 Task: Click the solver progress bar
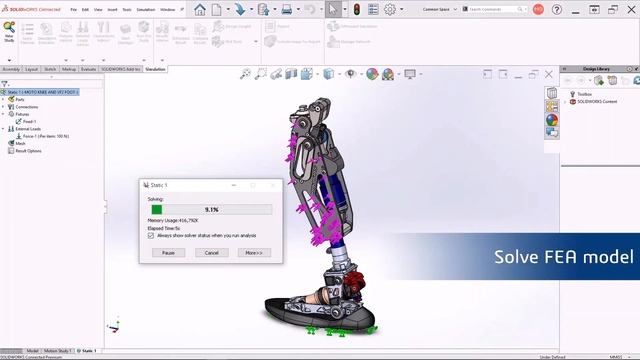(x=211, y=209)
